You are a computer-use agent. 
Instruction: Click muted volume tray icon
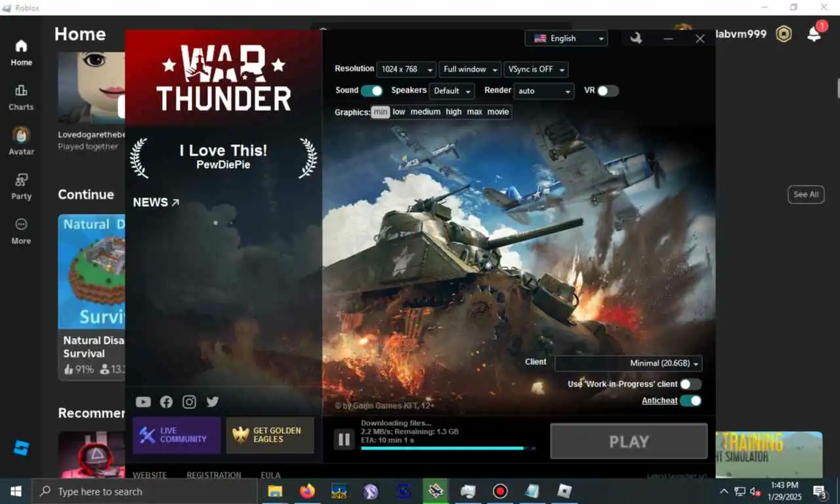[x=755, y=491]
